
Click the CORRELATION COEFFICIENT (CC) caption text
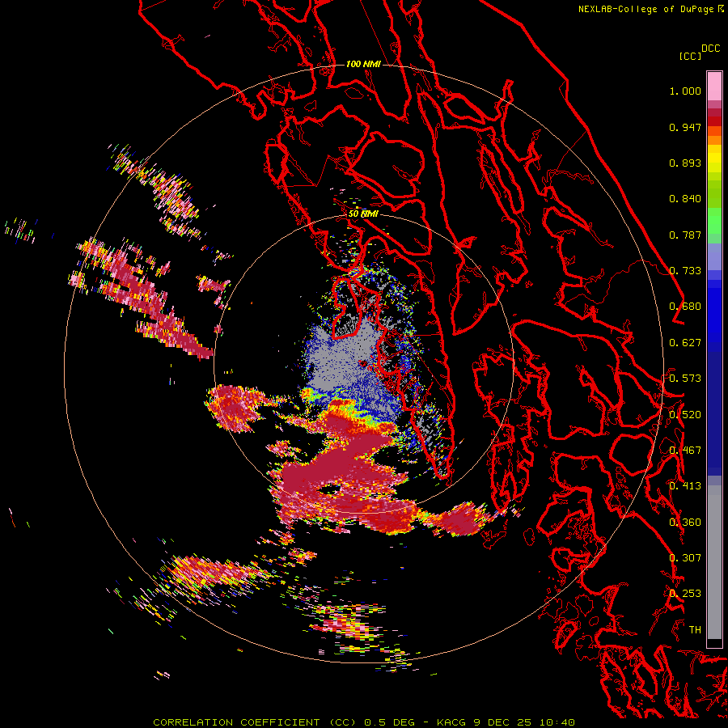(x=255, y=722)
